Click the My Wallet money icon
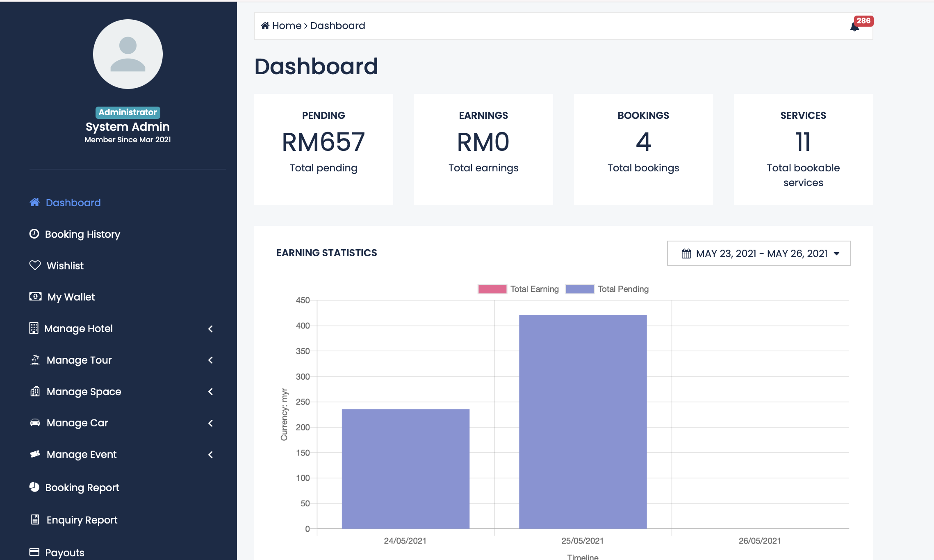The image size is (934, 560). pyautogui.click(x=35, y=296)
